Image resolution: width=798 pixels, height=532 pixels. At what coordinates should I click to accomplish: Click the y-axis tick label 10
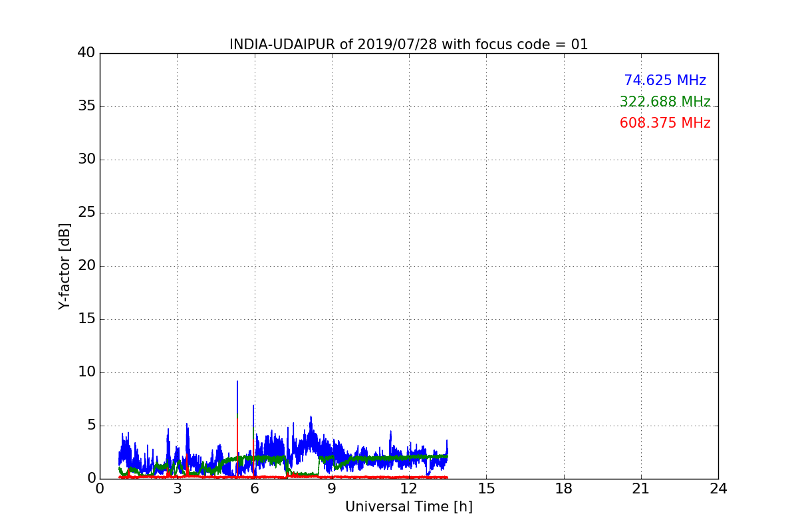click(86, 372)
